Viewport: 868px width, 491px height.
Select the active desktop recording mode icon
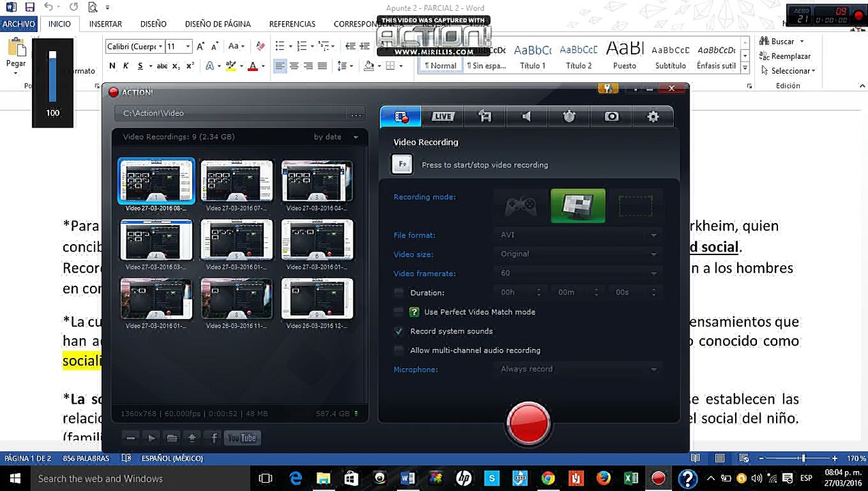pyautogui.click(x=578, y=206)
